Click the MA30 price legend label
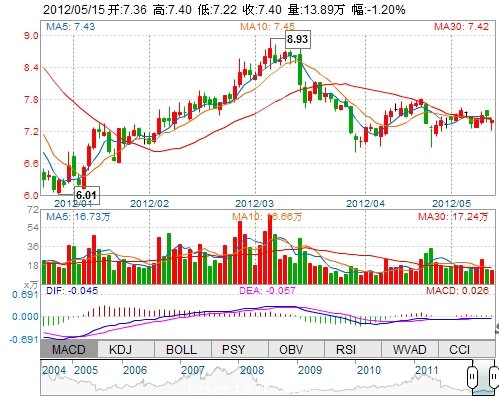Screen dimensions: 499x399 pyautogui.click(x=461, y=26)
